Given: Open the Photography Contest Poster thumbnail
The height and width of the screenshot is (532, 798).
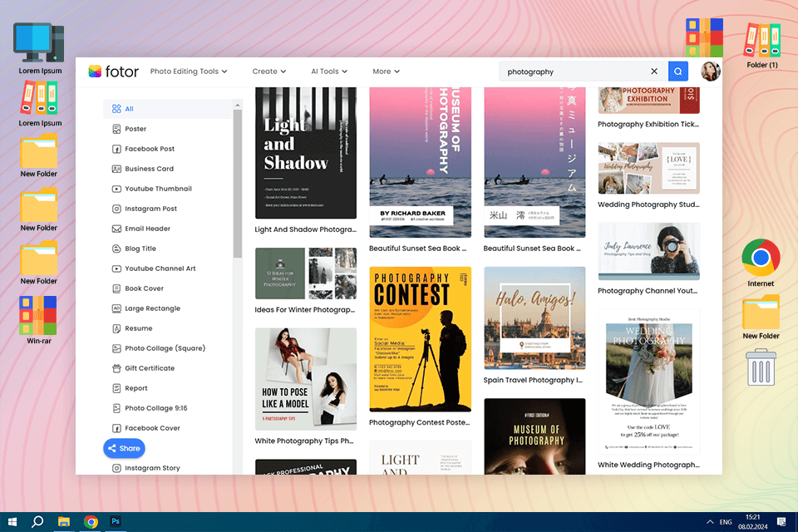Looking at the screenshot, I should 420,339.
